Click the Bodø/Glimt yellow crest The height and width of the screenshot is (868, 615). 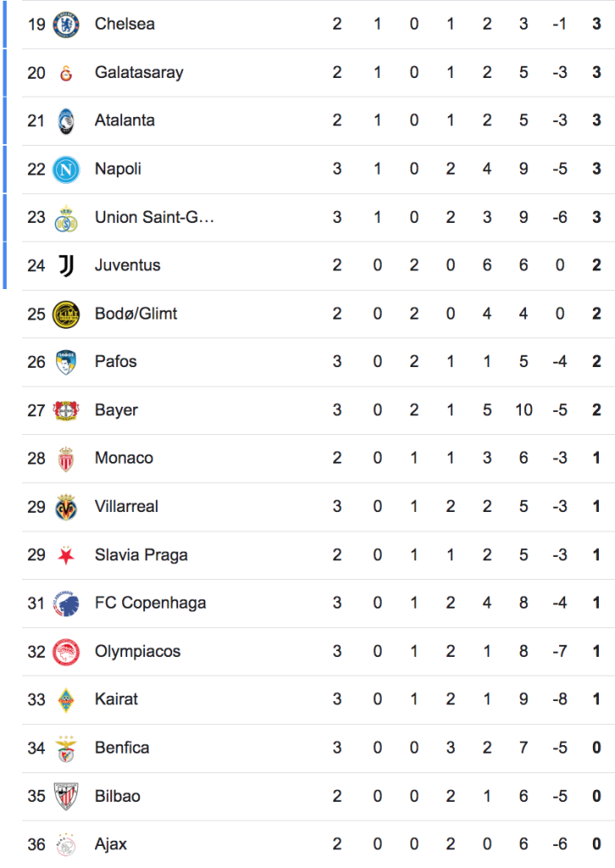(x=65, y=314)
